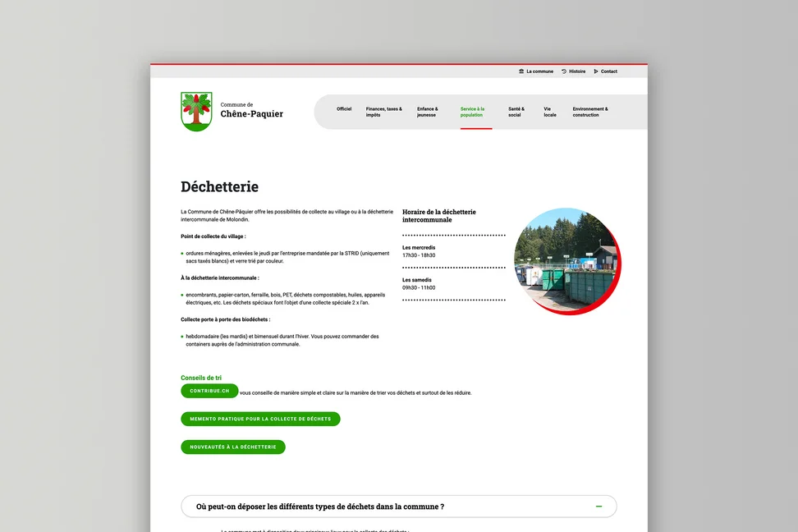Click the green minus icon in accordion

point(598,507)
